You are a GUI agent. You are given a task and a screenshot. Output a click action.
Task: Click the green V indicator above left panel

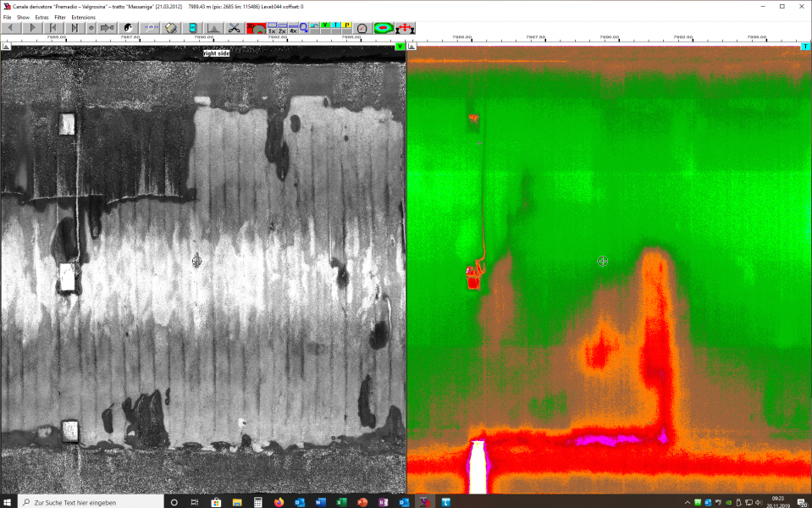(x=400, y=47)
